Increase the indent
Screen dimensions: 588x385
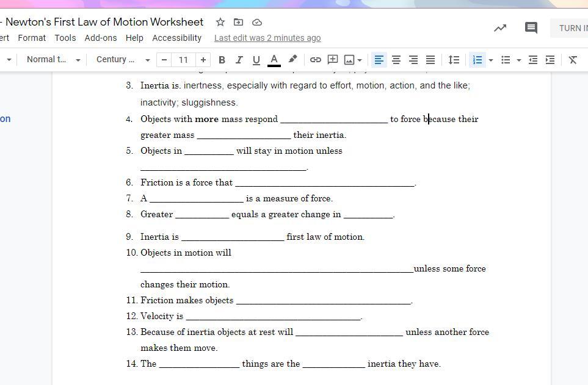click(550, 60)
